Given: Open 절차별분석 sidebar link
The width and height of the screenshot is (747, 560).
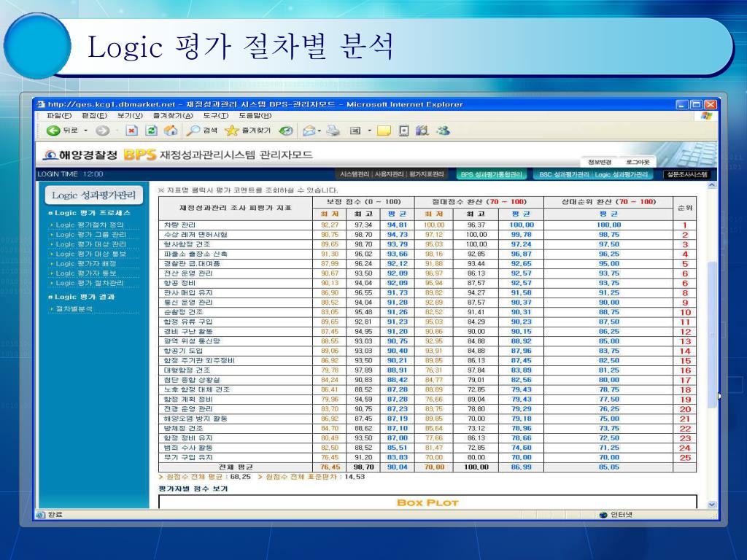Looking at the screenshot, I should click(74, 308).
